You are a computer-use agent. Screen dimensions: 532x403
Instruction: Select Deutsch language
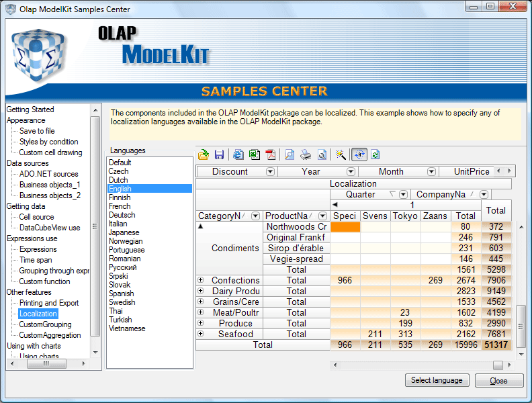(x=122, y=215)
